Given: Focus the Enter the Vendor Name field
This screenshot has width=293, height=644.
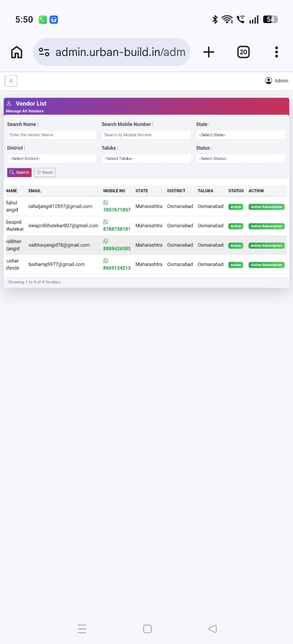Looking at the screenshot, I should click(52, 135).
